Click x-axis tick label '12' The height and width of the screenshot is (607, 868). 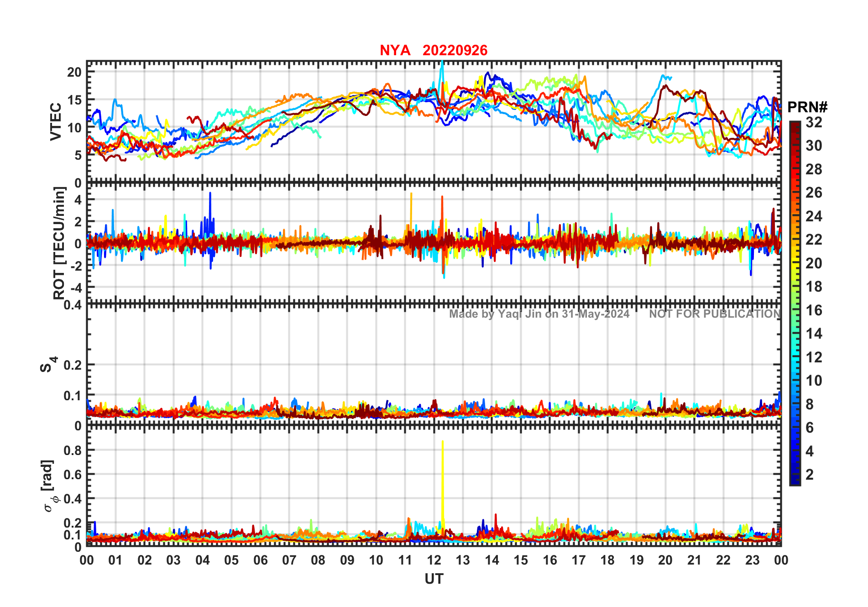(434, 560)
